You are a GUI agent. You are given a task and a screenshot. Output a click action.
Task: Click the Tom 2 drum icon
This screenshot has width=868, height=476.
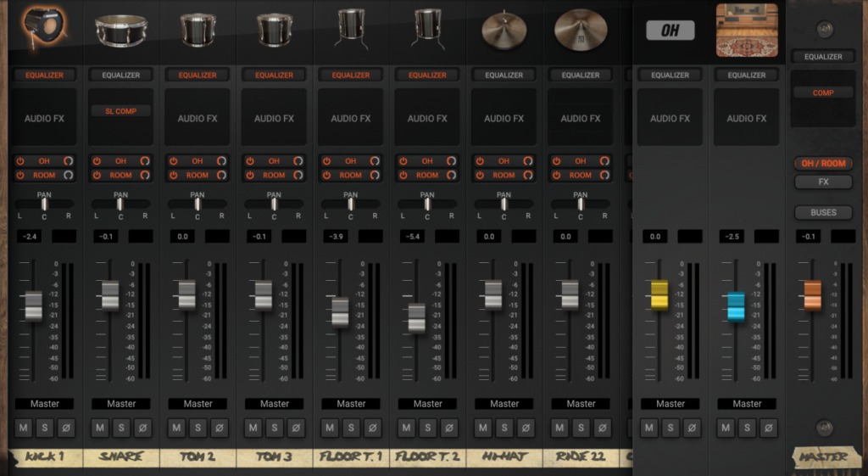[198, 30]
